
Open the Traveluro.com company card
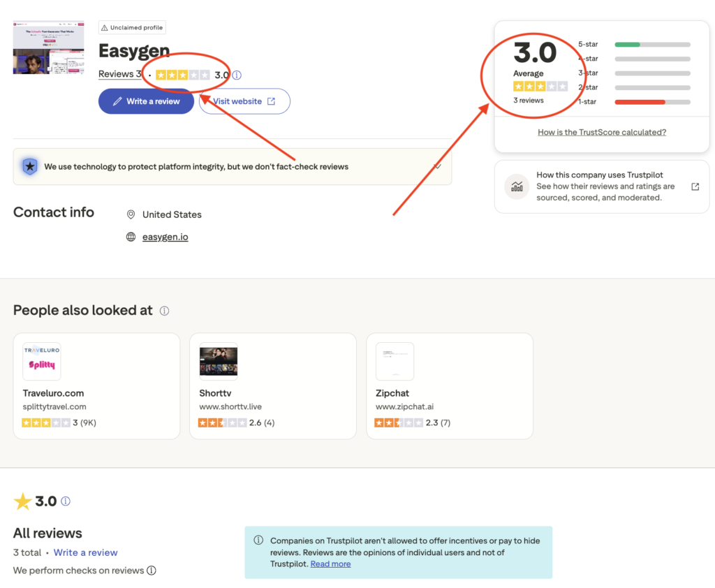click(96, 386)
